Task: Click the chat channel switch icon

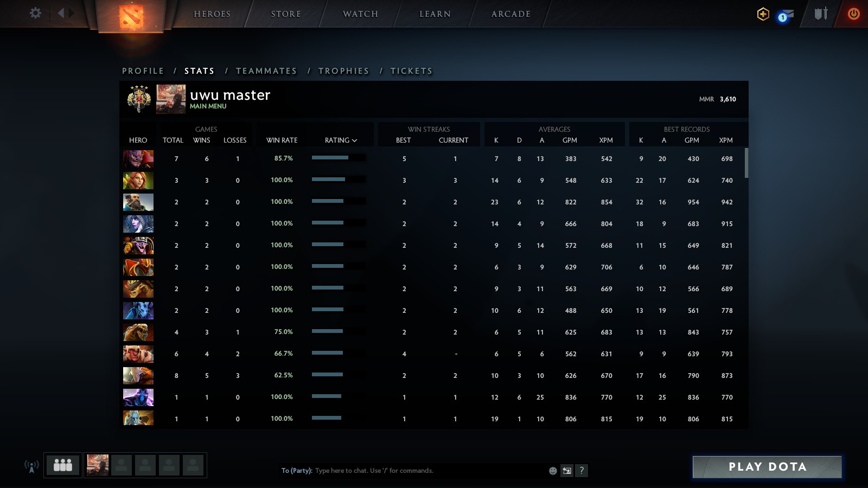Action: pyautogui.click(x=567, y=471)
